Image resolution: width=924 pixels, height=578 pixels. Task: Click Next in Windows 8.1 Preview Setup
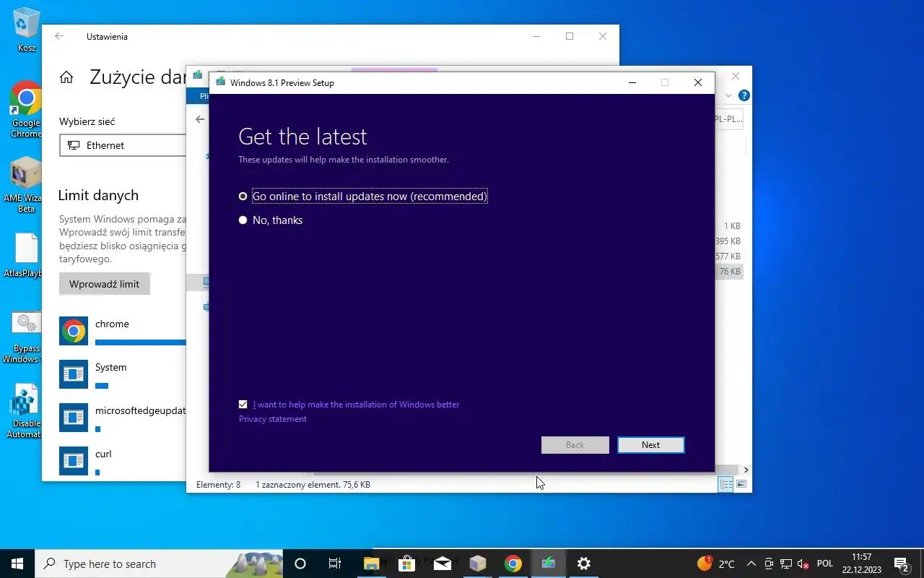tap(650, 445)
